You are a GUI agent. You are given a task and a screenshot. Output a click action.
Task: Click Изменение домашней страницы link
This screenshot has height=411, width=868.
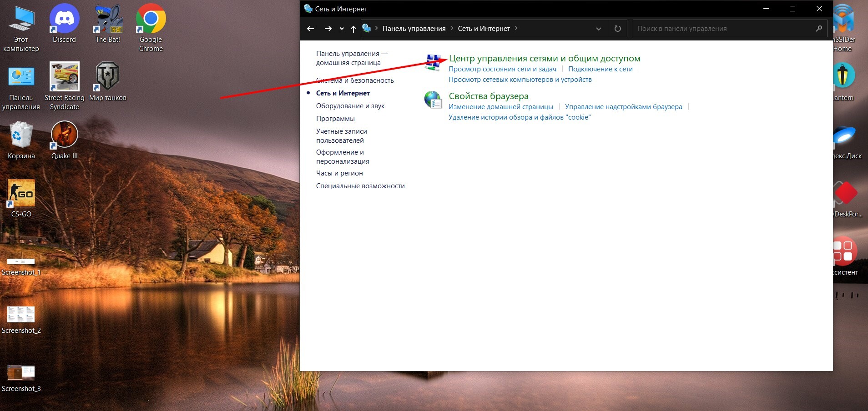tap(500, 107)
